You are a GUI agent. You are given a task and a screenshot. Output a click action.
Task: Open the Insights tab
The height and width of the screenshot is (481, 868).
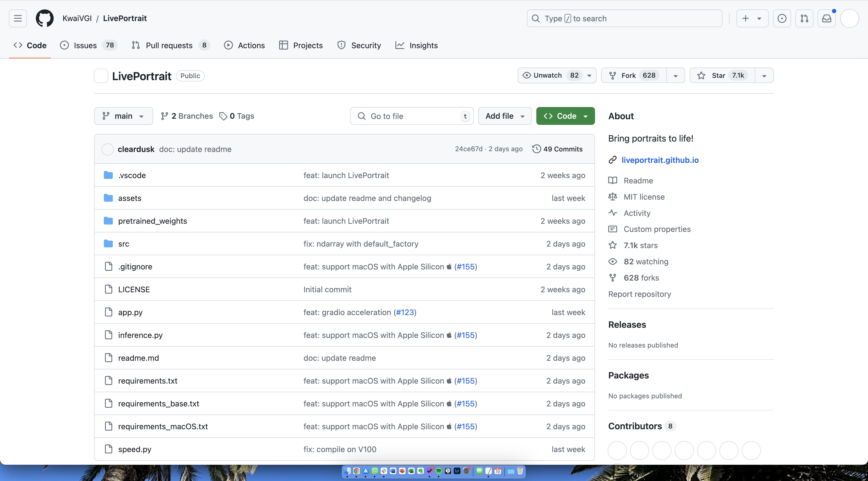click(x=416, y=45)
